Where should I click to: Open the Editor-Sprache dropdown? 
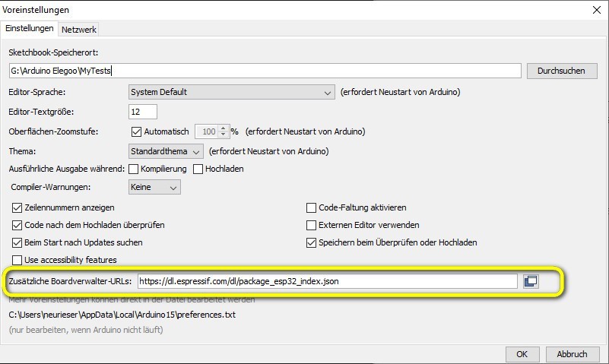[231, 92]
